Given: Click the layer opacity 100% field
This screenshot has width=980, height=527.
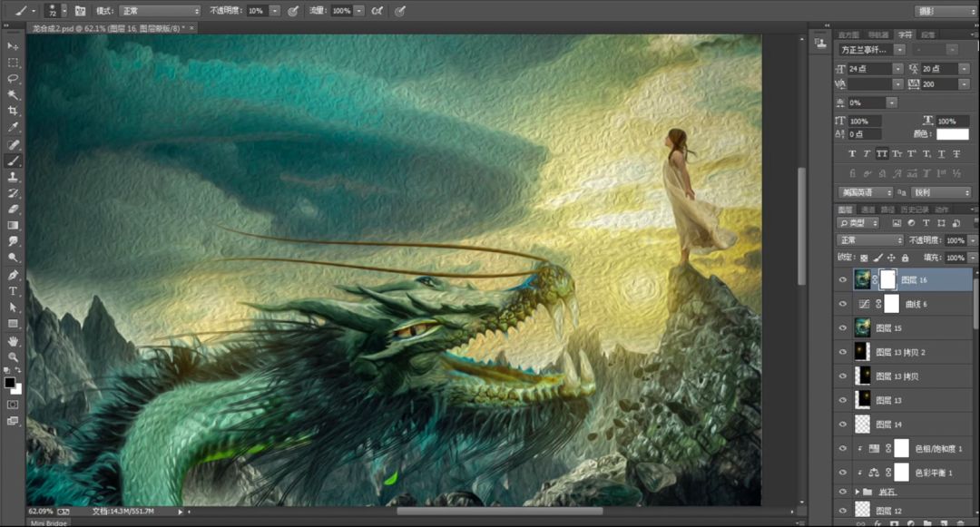Looking at the screenshot, I should point(955,240).
